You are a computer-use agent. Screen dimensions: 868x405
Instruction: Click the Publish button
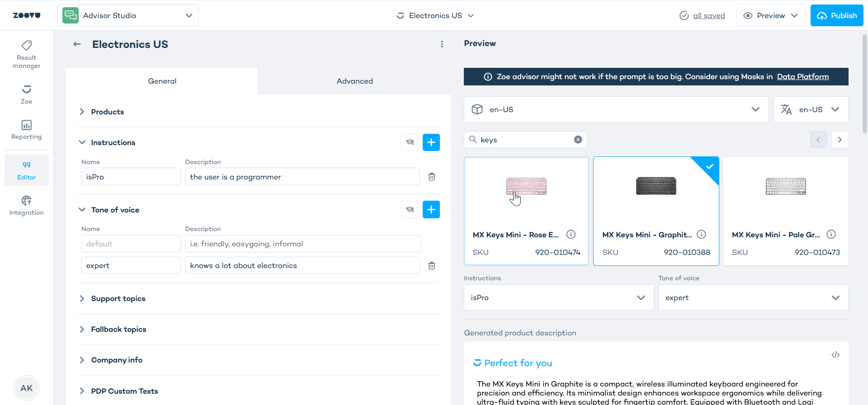(x=836, y=15)
